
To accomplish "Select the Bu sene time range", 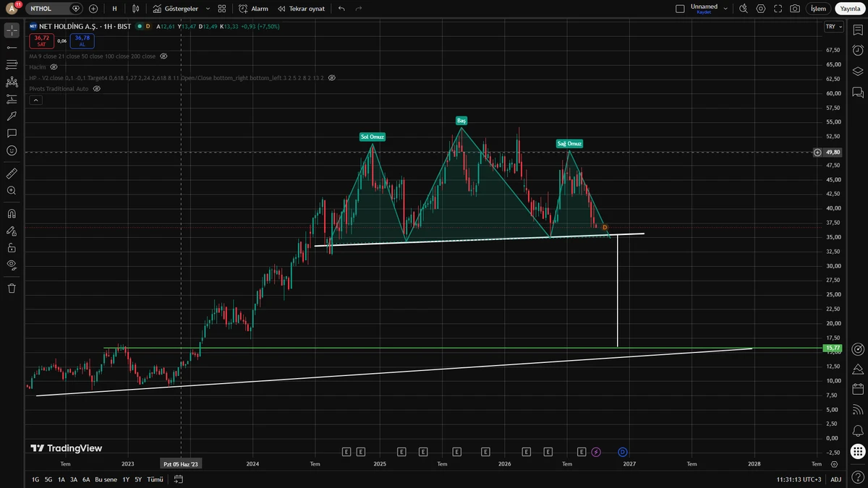I will (x=106, y=479).
